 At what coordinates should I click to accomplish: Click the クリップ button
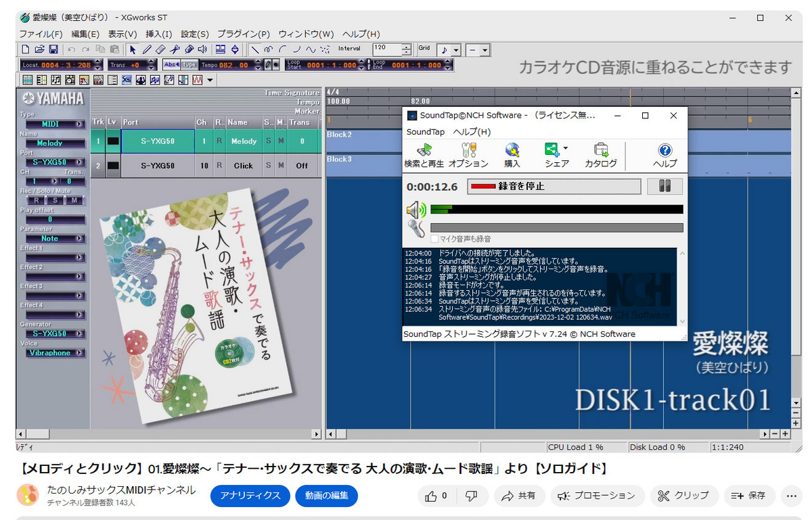[x=683, y=496]
